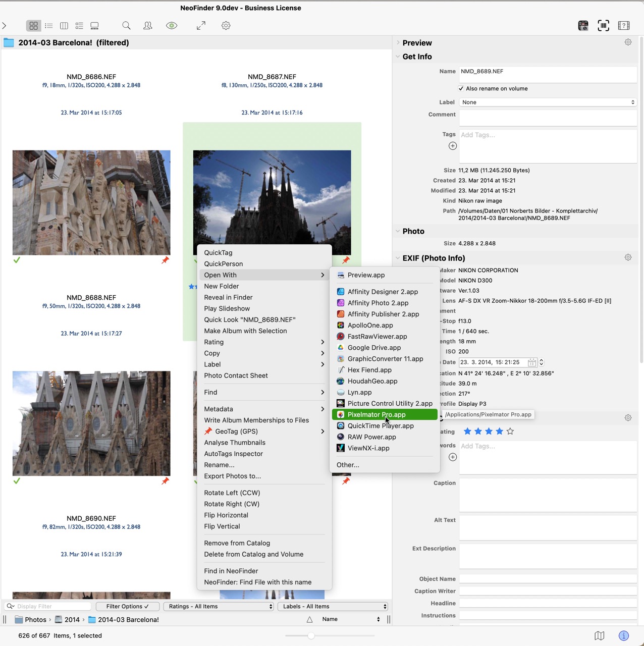Viewport: 644px width, 646px height.
Task: Open the people icon in toolbar
Action: (x=148, y=26)
